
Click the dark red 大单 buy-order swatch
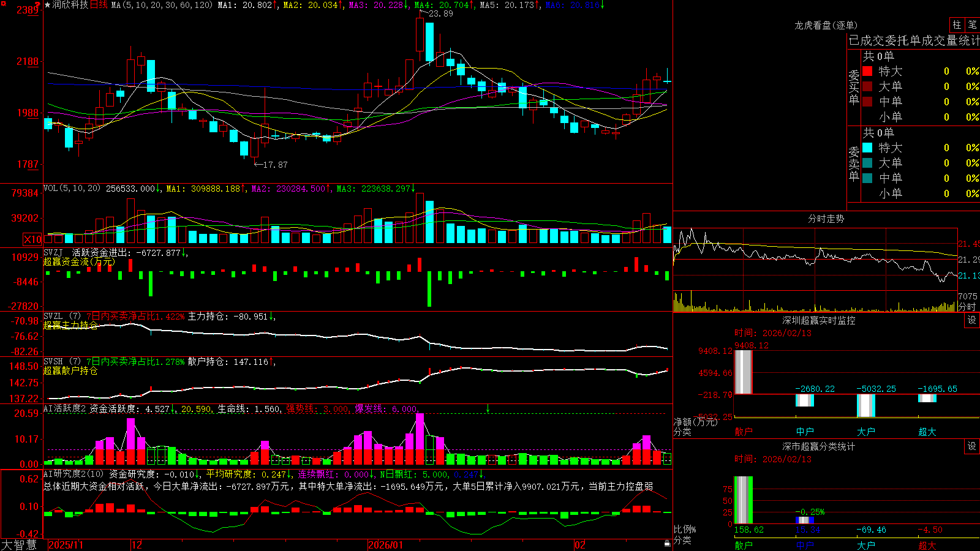pos(867,86)
